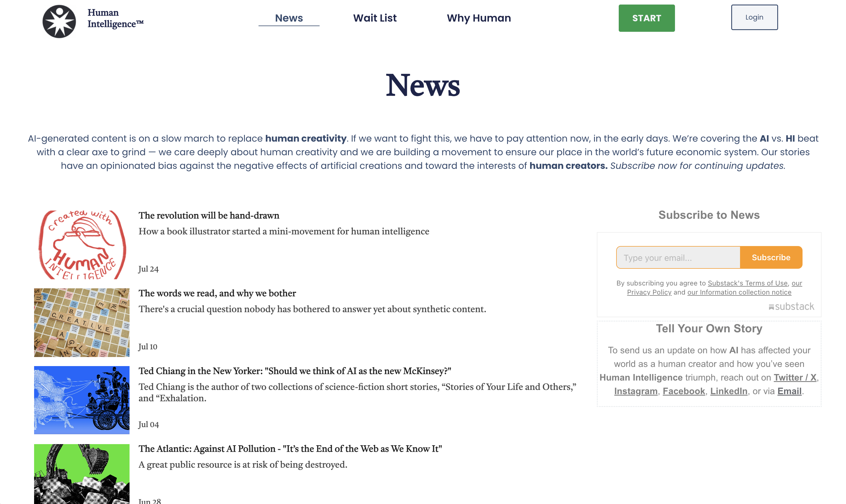846x504 pixels.
Task: Click the News navigation tab
Action: click(x=288, y=17)
